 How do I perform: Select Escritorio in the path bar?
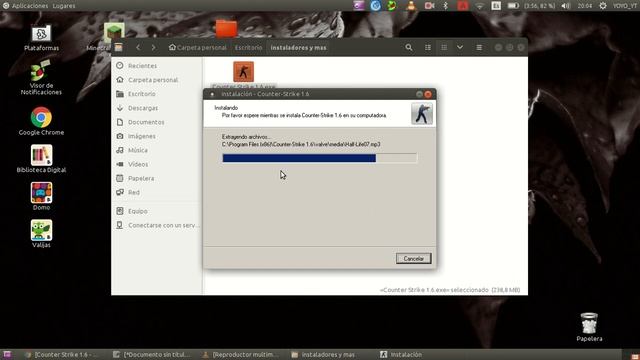point(248,47)
